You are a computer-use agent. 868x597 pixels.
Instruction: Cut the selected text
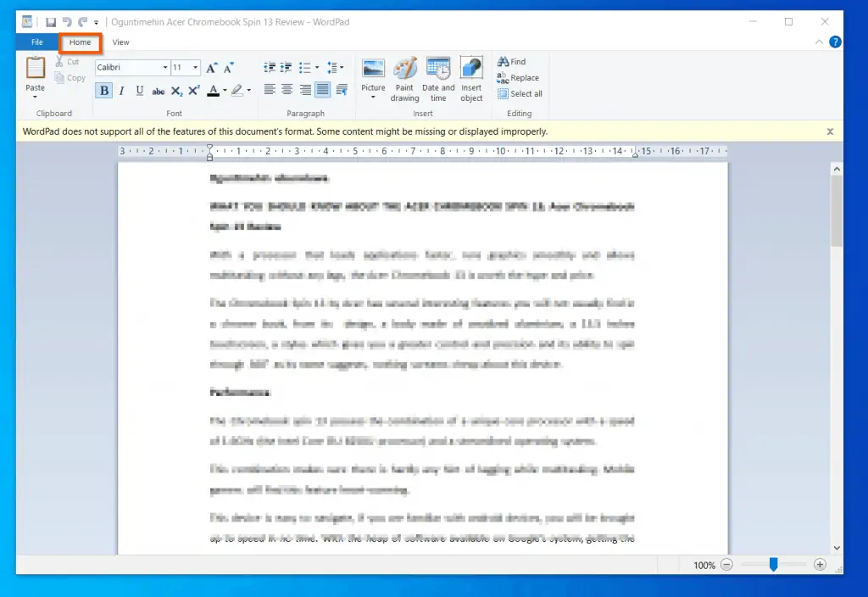(68, 61)
